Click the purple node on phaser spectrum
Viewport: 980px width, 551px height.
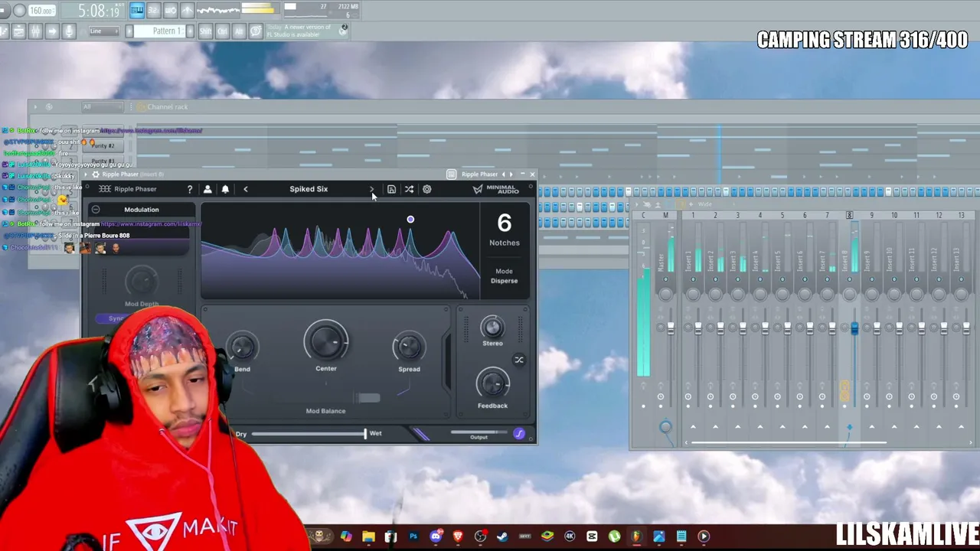[410, 220]
